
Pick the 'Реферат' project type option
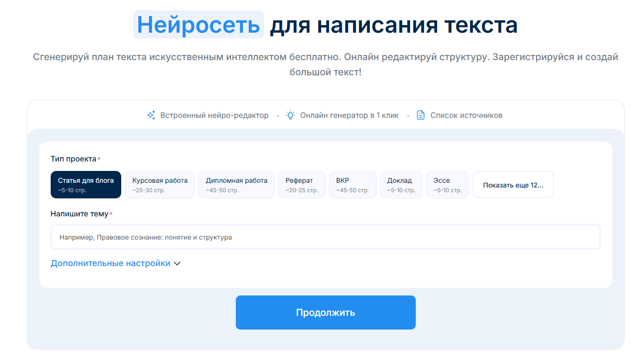click(x=302, y=185)
